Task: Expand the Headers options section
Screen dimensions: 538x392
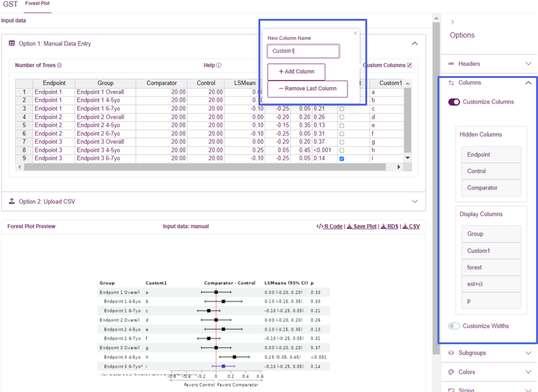Action: click(528, 64)
